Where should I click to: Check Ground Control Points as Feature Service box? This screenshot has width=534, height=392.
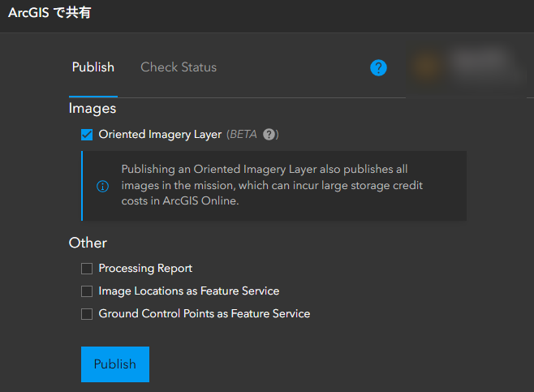coord(87,314)
